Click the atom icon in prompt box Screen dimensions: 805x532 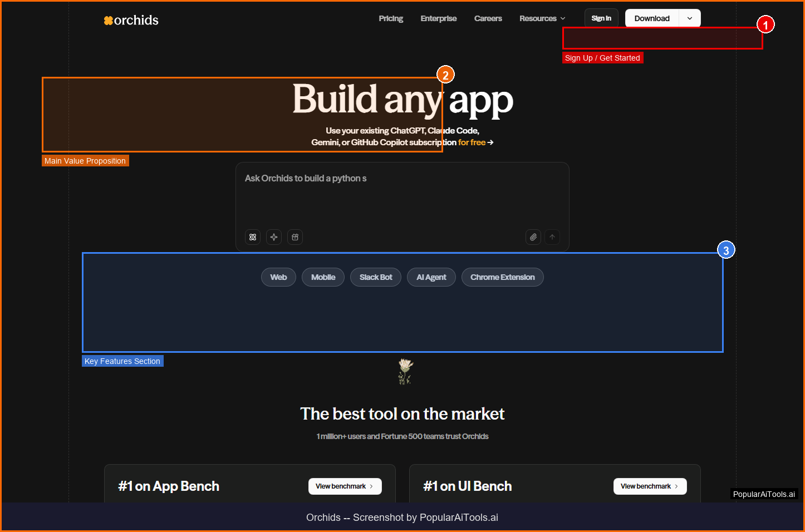(x=253, y=237)
